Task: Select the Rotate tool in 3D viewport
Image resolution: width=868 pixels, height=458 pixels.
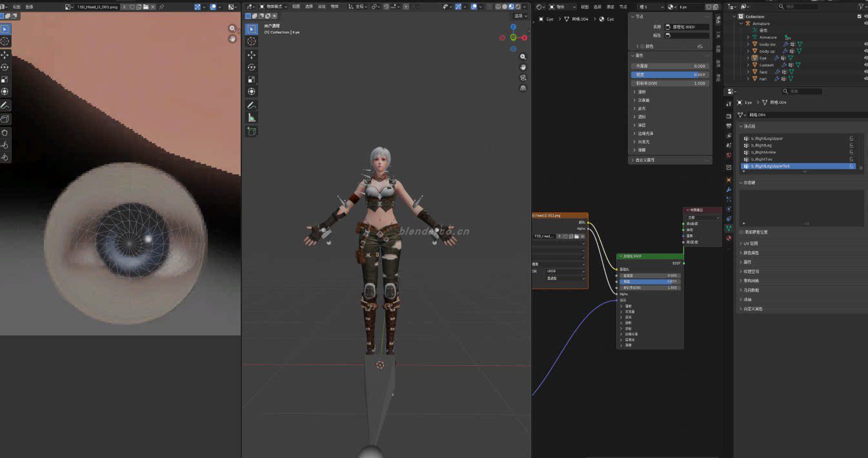Action: (252, 67)
